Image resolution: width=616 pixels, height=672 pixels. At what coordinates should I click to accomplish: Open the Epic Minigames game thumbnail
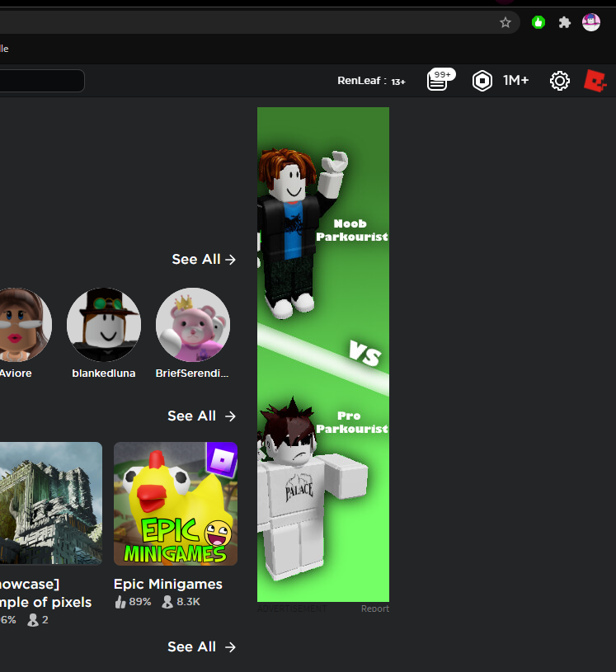(176, 504)
